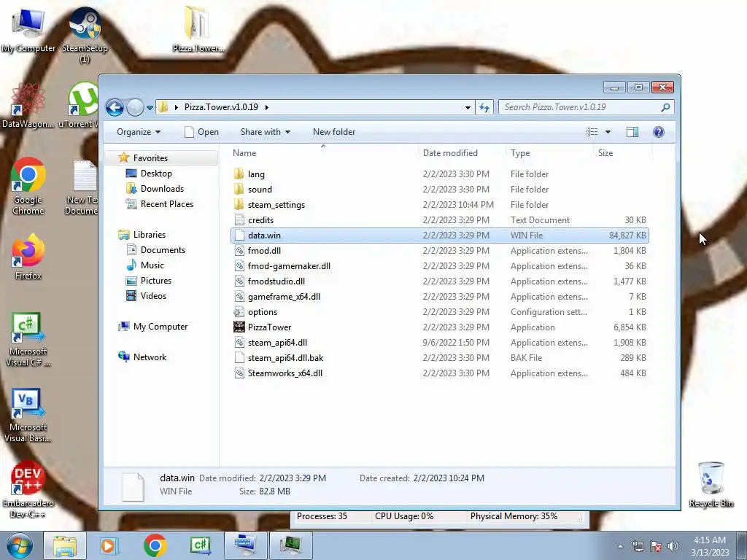This screenshot has height=560, width=747.
Task: Select the Recycle Bin icon
Action: pos(711,485)
